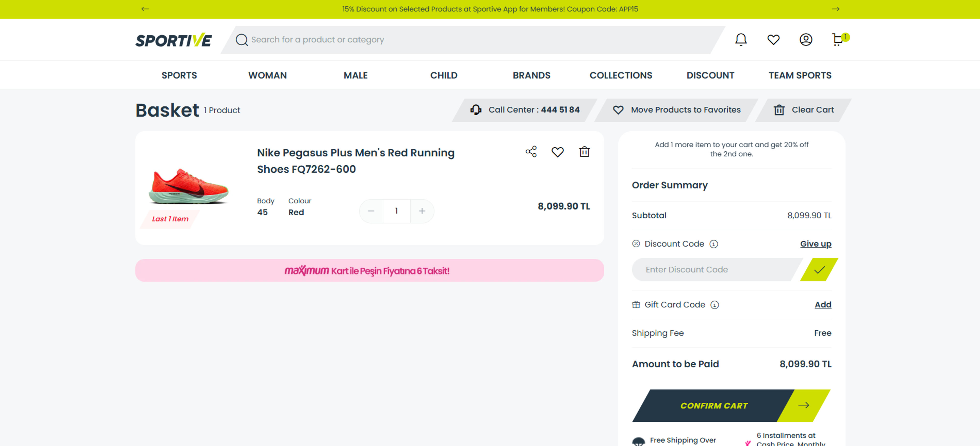Screen dimensions: 980x446
Task: Click the Sportive logo
Action: [x=174, y=40]
